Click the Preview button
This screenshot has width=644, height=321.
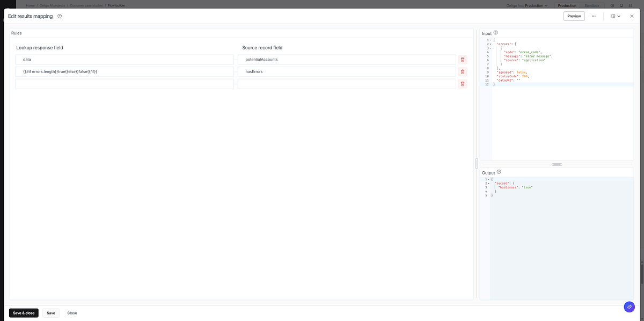coord(574,16)
